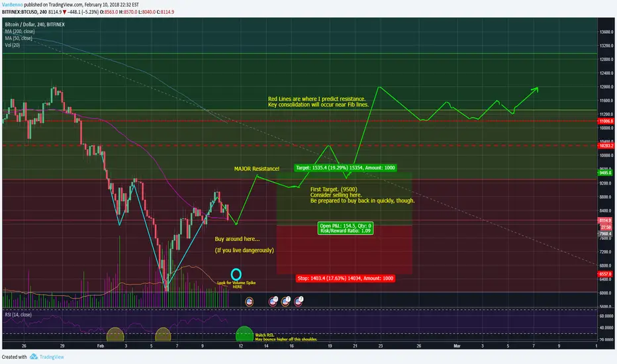Click the 26 date label near chart start
Viewport: 617px width, 364px height.
click(x=24, y=346)
